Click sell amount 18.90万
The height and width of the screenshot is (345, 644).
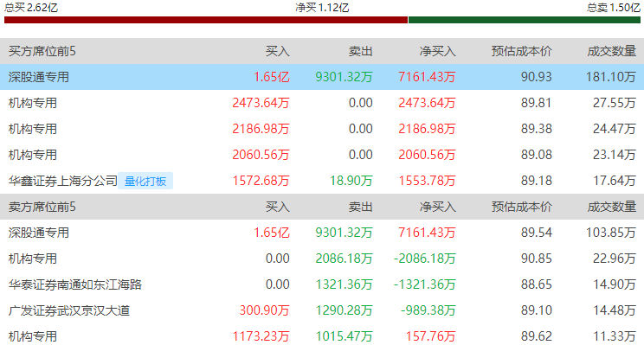[x=351, y=181]
